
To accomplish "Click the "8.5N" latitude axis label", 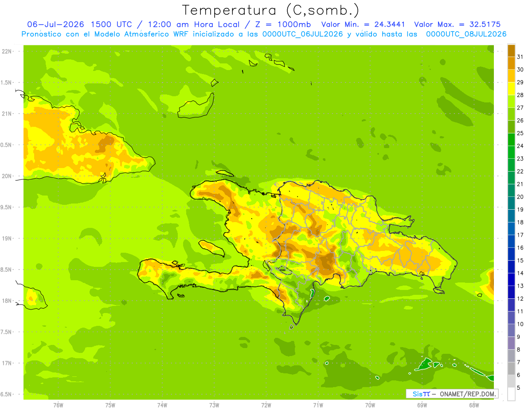I will tap(6, 270).
